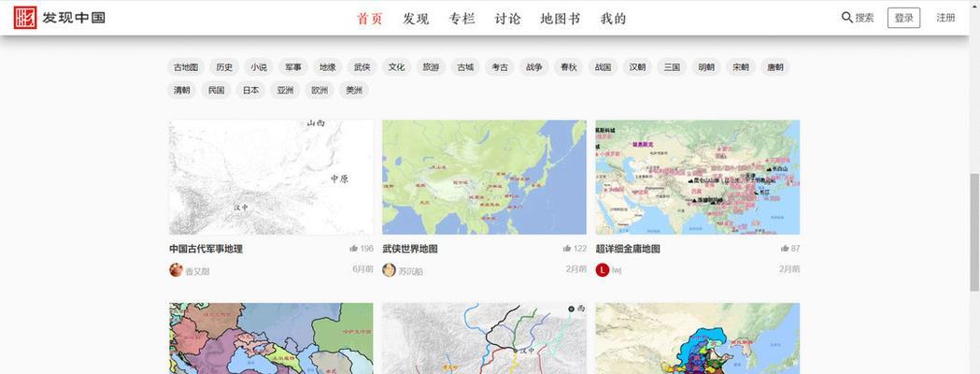Click thumbs-up icon for 中国古代军事地理
The image size is (980, 374).
[x=354, y=249]
